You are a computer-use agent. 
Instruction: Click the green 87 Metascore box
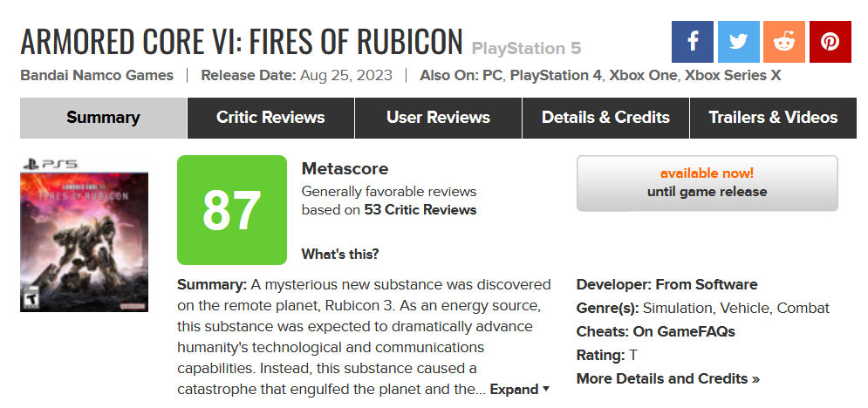(232, 210)
